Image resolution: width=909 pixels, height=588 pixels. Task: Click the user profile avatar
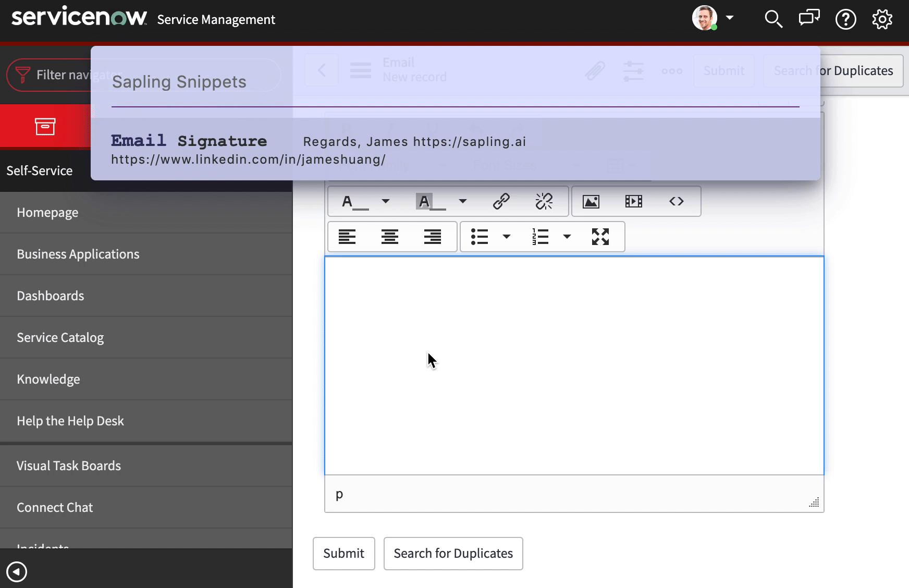pos(705,18)
